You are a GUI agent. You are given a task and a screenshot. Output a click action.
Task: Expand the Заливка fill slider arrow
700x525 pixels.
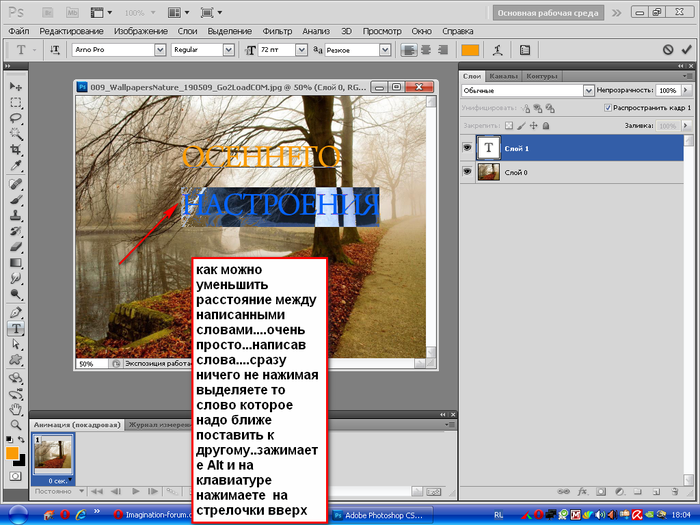pyautogui.click(x=686, y=125)
